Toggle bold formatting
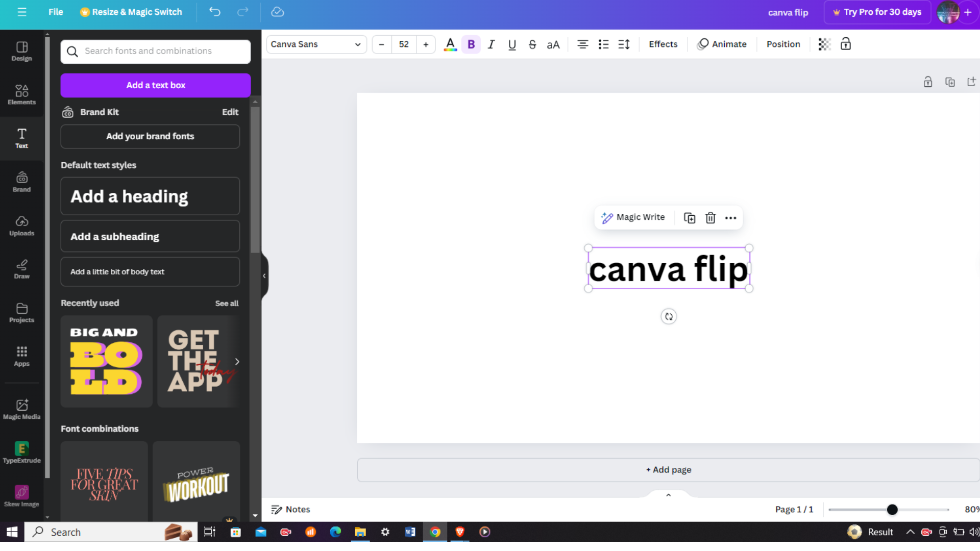 point(471,44)
